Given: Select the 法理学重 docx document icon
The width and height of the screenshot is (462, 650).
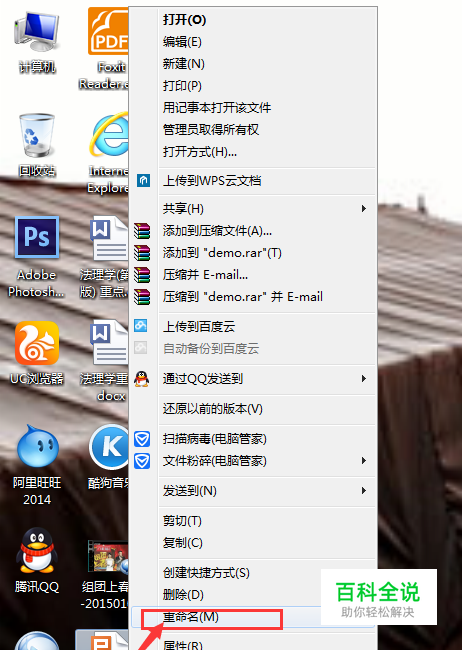Looking at the screenshot, I should 109,342.
